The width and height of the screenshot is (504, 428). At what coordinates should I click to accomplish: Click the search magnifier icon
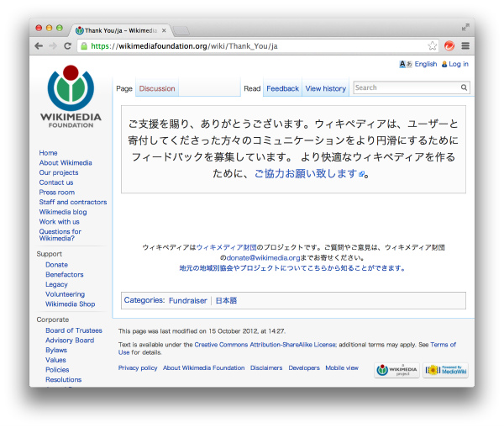pyautogui.click(x=464, y=87)
